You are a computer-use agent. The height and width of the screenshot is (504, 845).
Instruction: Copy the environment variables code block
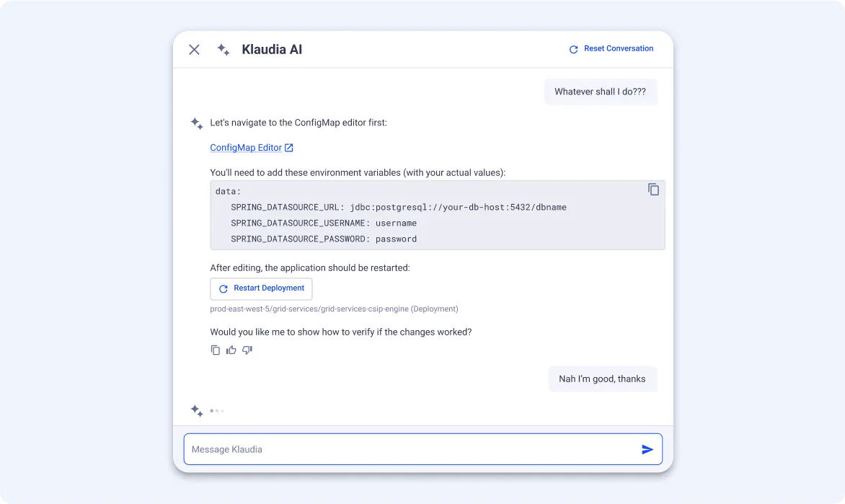click(653, 190)
